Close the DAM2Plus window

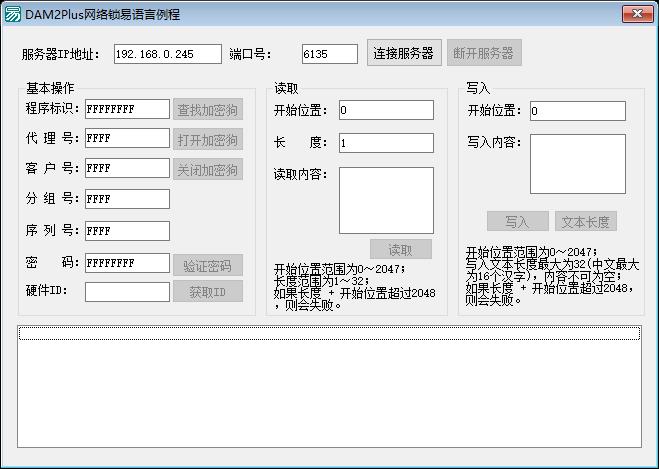point(637,14)
